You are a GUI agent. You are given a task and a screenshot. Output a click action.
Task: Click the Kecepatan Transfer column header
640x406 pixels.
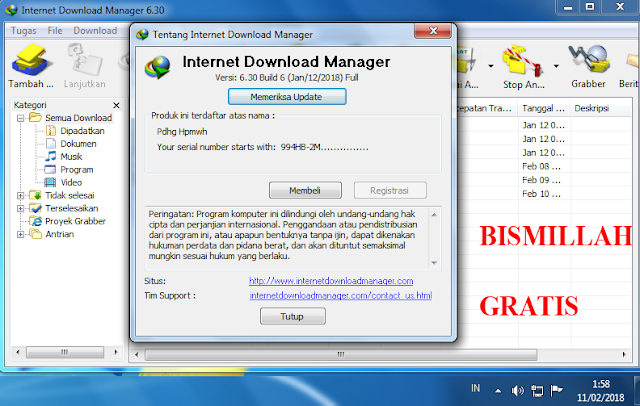coord(487,108)
